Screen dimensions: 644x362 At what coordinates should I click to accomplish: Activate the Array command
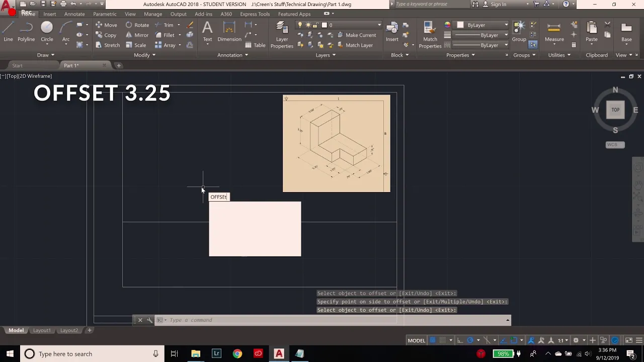point(165,45)
